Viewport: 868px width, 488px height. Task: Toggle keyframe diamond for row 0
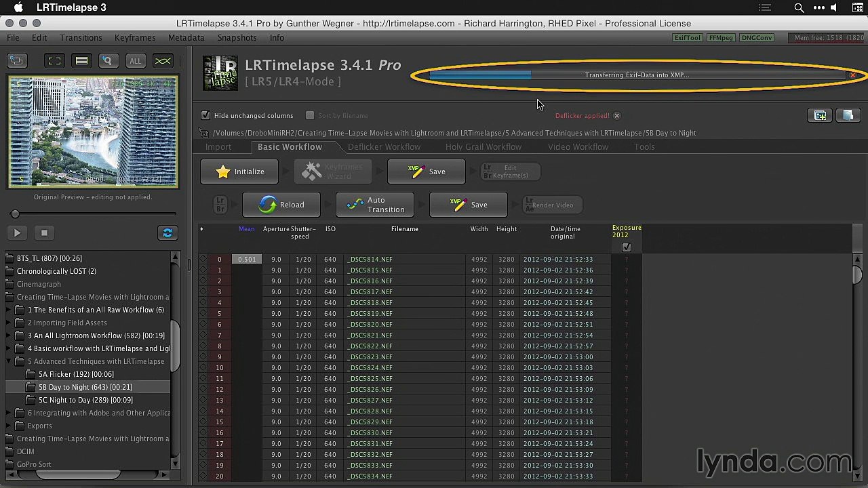tap(203, 260)
